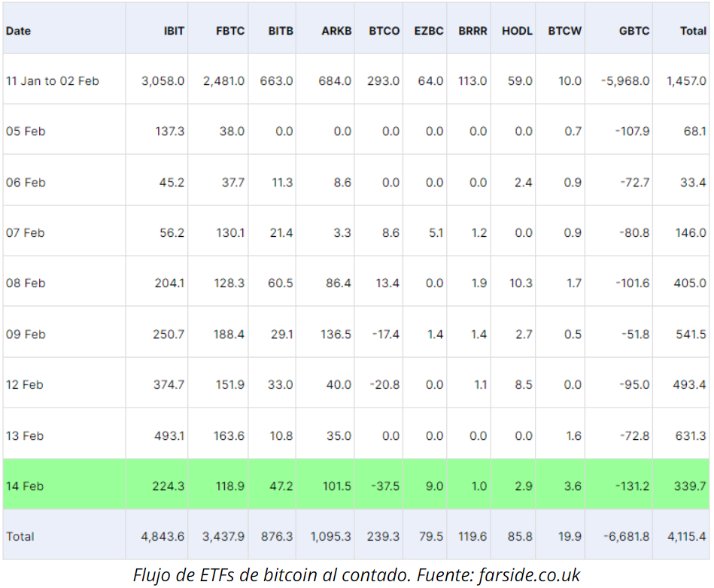Click HODL value 10.3
The image size is (714, 588).
pos(521,283)
